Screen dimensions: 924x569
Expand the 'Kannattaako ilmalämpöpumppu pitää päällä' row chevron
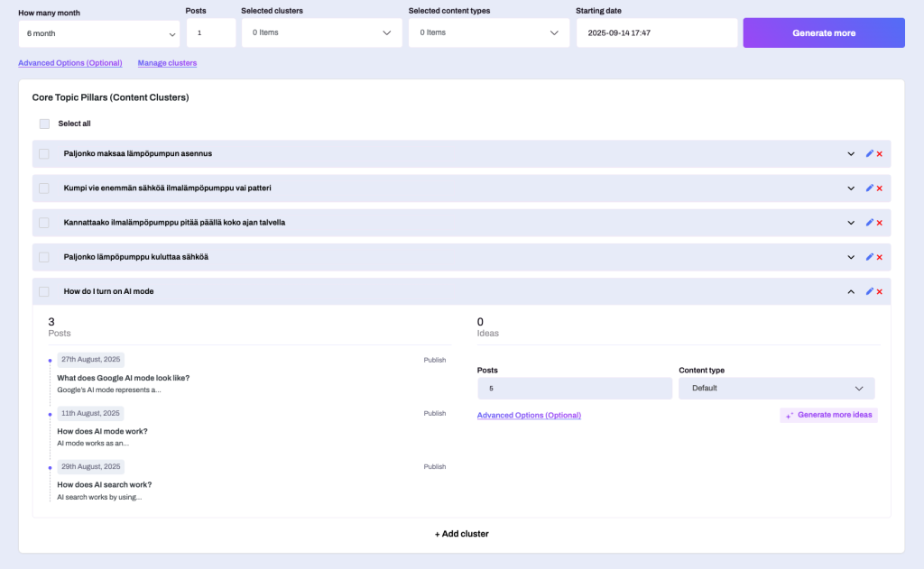pyautogui.click(x=851, y=224)
